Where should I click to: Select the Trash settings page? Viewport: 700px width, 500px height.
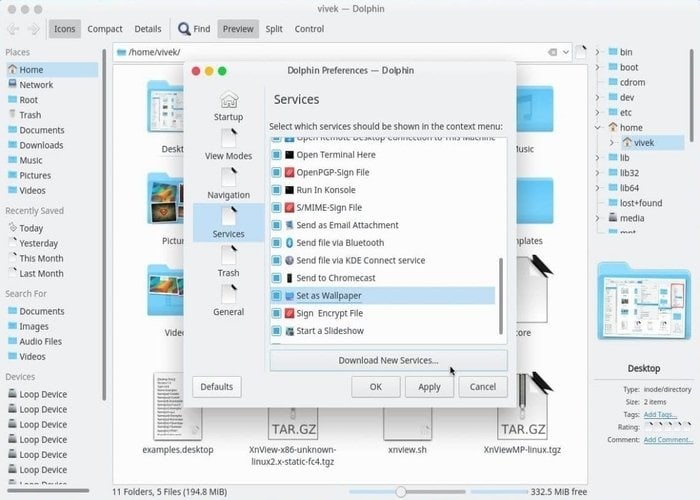228,262
